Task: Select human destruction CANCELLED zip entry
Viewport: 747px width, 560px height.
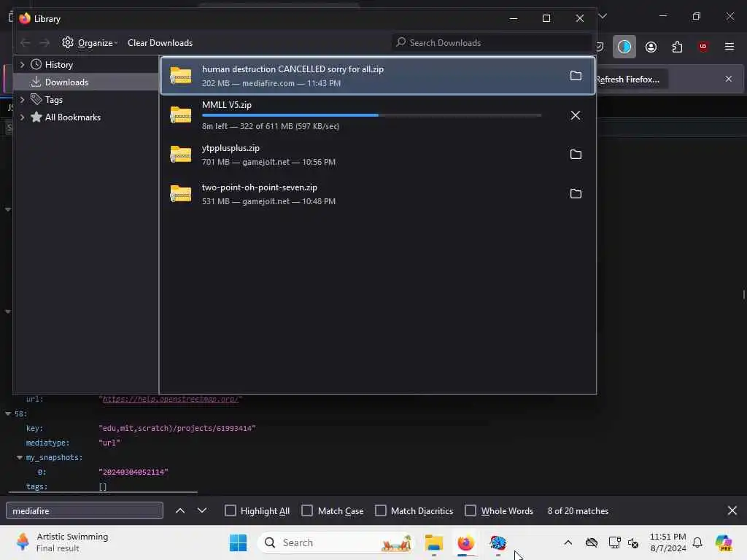Action: (x=377, y=76)
